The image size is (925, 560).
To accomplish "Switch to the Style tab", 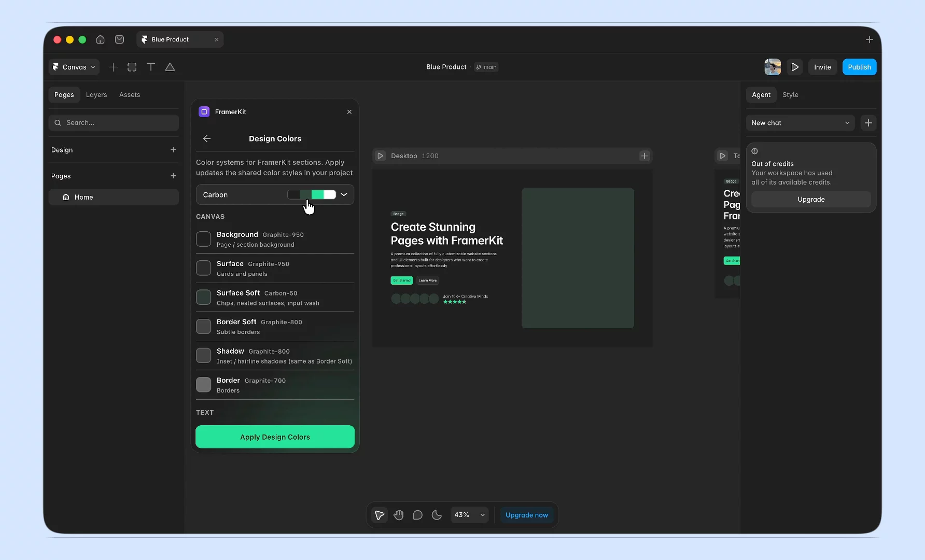I will click(790, 95).
